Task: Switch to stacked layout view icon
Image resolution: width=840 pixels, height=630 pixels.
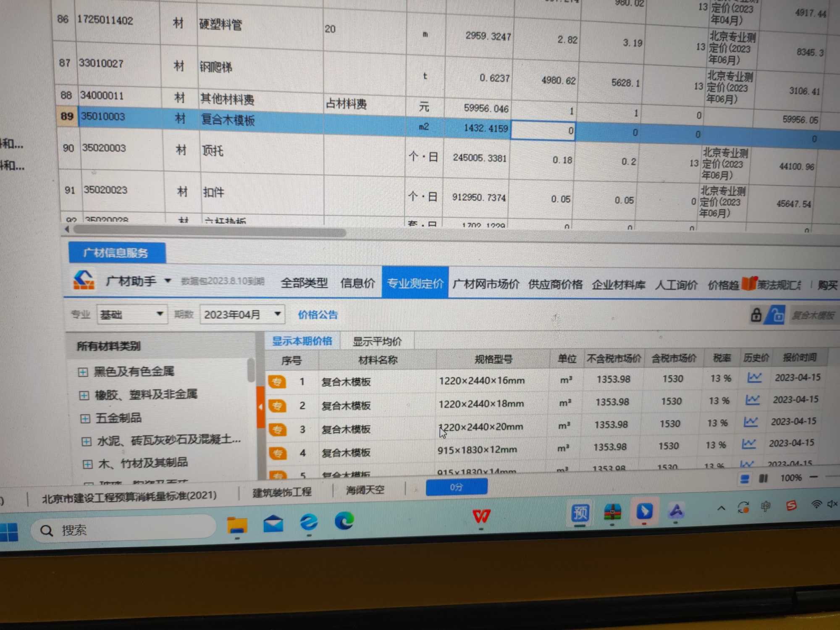Action: click(x=745, y=478)
